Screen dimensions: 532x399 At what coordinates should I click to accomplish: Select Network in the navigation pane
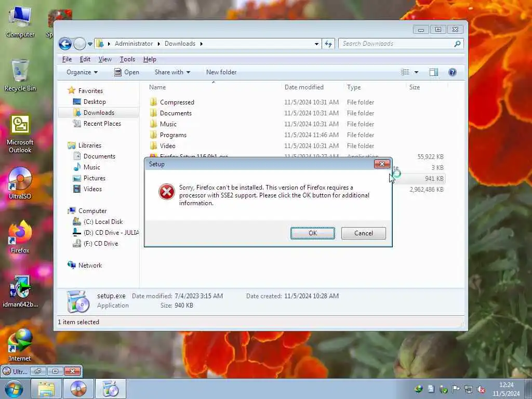pyautogui.click(x=85, y=265)
